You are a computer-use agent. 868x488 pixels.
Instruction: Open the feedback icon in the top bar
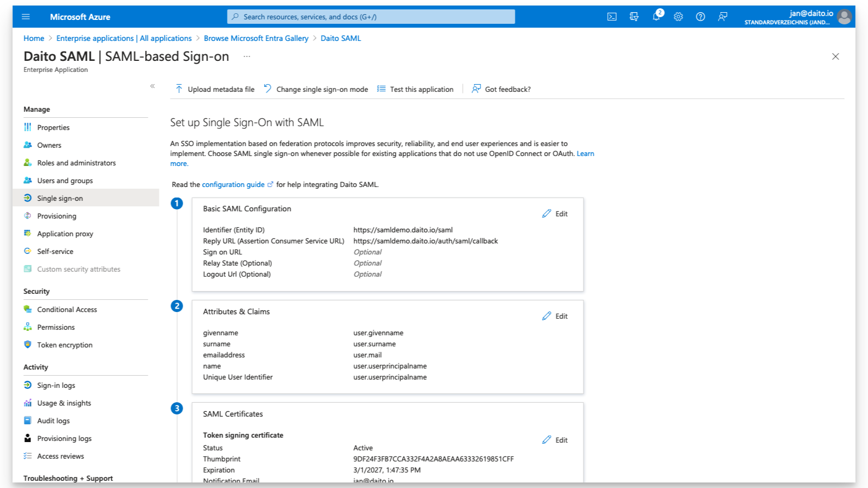(x=722, y=17)
